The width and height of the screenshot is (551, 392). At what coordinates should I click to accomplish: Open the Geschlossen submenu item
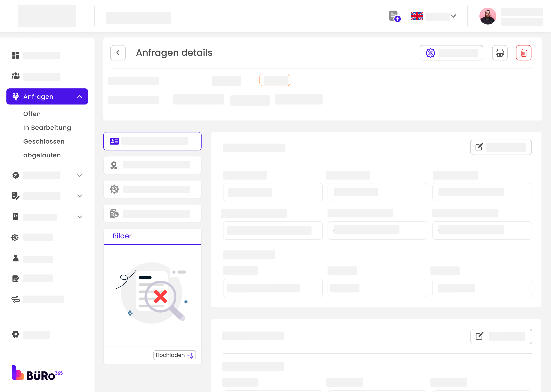(44, 141)
